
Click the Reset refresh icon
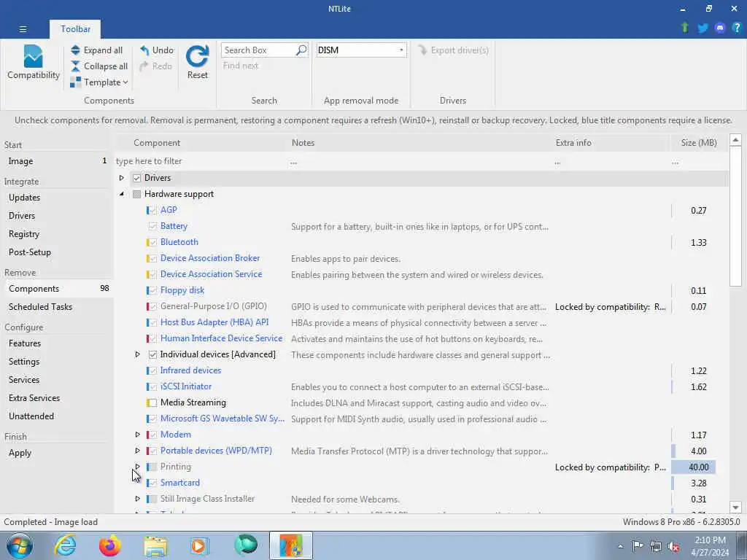(x=197, y=57)
